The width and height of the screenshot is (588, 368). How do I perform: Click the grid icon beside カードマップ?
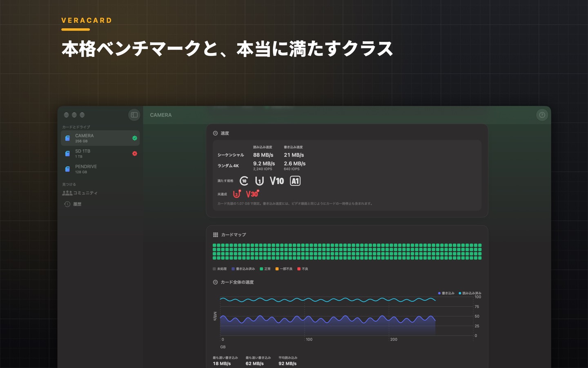click(x=215, y=235)
